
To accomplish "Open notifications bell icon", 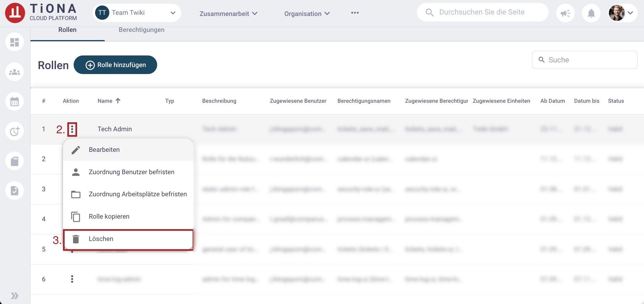I will point(591,13).
